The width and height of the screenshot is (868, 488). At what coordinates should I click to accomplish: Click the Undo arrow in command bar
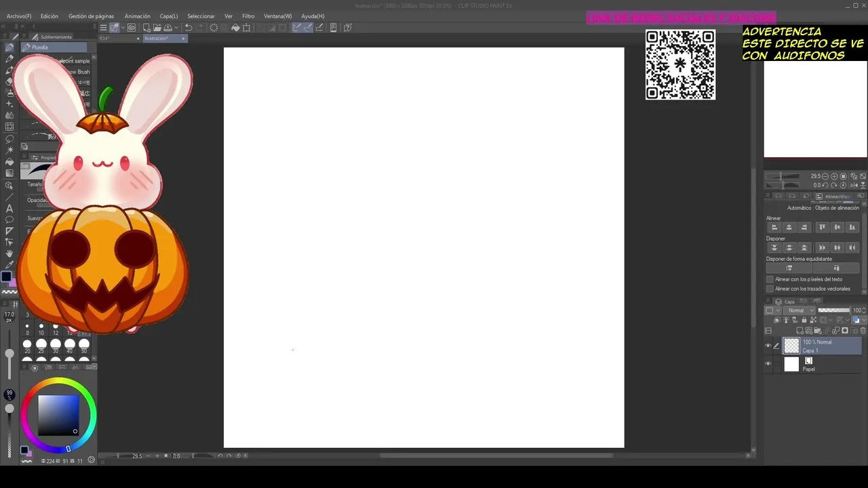click(x=189, y=28)
